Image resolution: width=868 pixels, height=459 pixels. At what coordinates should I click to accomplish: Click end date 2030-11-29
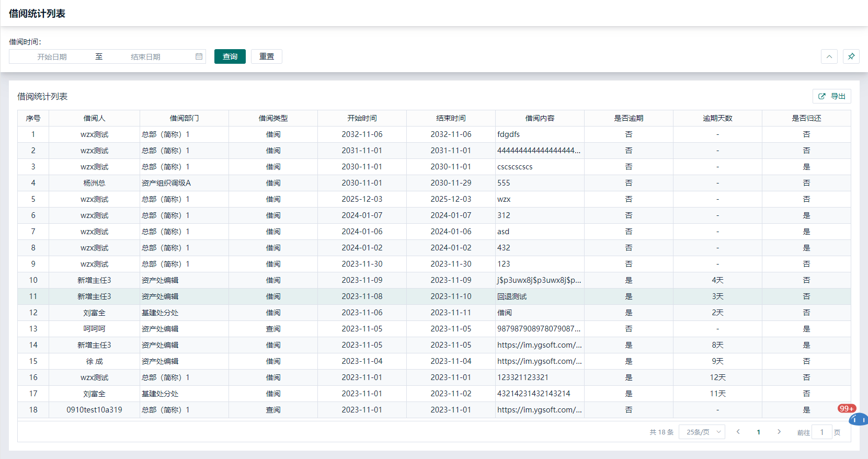point(451,183)
